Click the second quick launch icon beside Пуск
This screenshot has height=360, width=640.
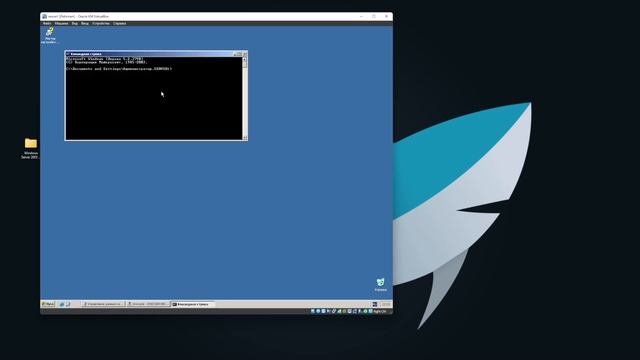click(x=68, y=304)
